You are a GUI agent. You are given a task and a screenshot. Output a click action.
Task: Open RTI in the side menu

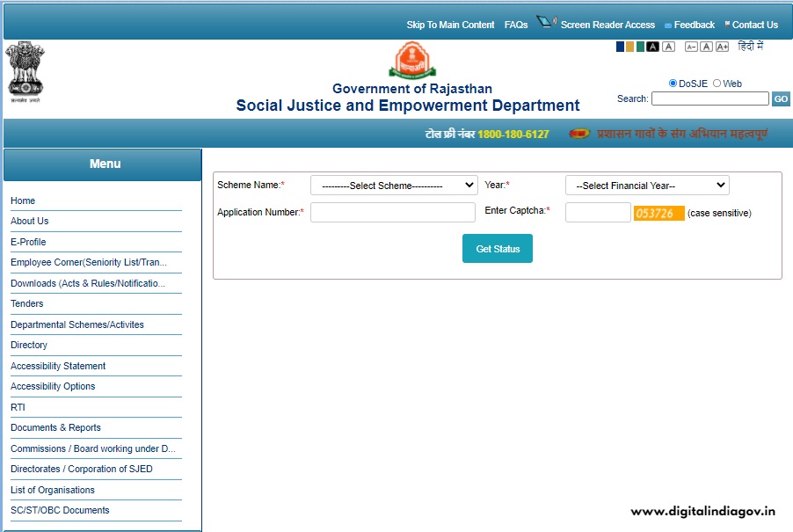point(18,407)
